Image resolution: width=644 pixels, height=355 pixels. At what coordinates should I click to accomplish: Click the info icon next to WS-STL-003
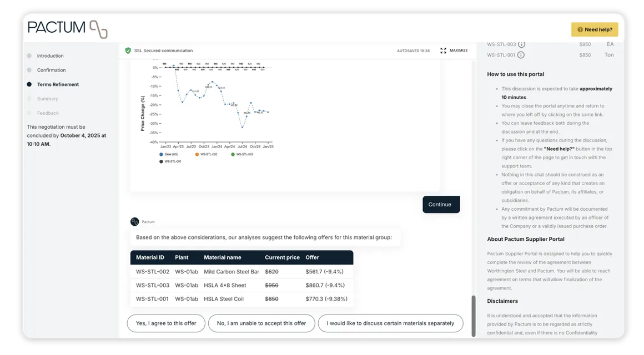coord(522,44)
